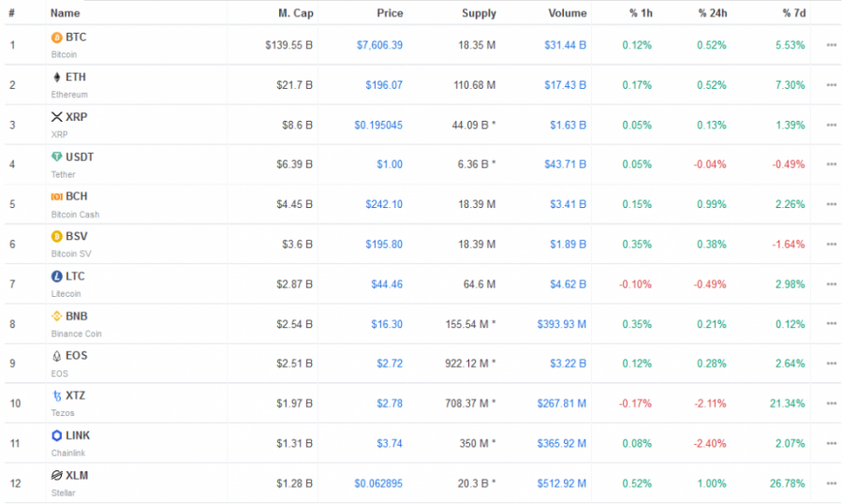Click the XRP coin icon

point(56,117)
